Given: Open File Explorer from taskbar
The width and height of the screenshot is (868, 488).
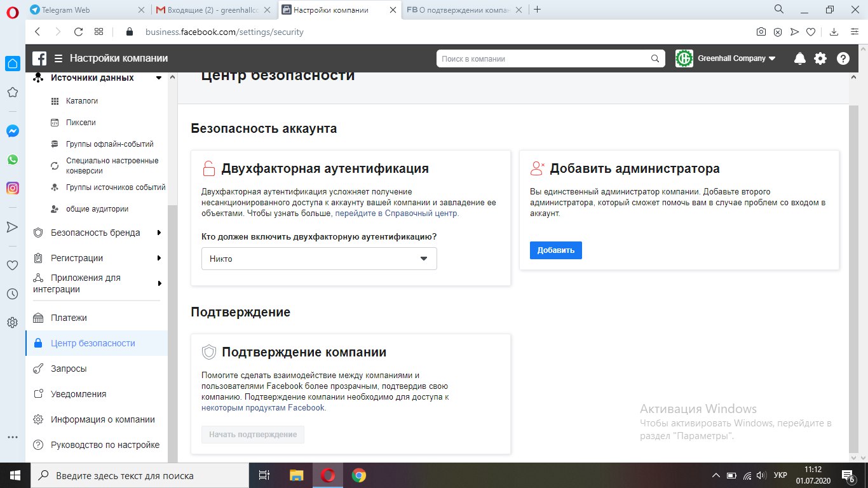Looking at the screenshot, I should click(x=297, y=475).
